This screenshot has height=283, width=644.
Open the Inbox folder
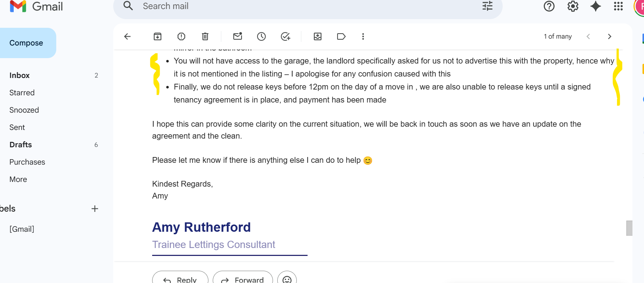pyautogui.click(x=19, y=75)
